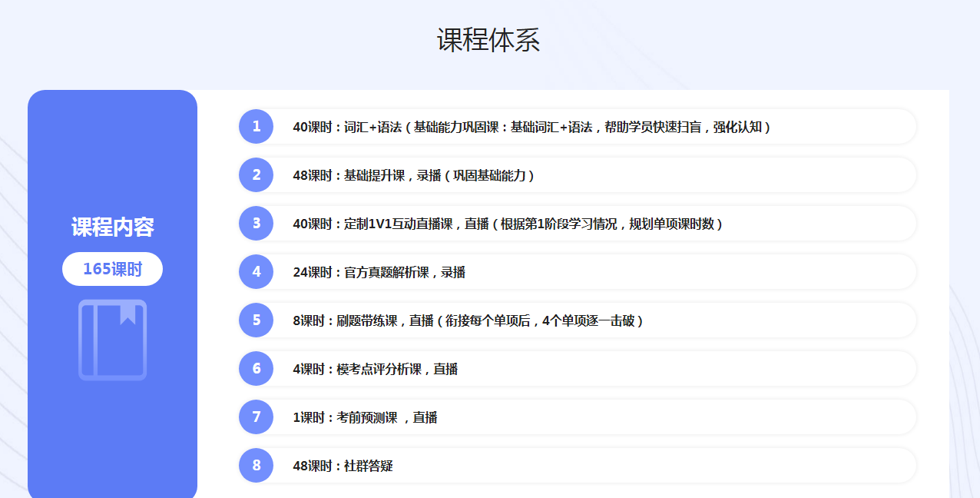
Task: Select the 48课时 社群答疑 row text
Action: (343, 466)
